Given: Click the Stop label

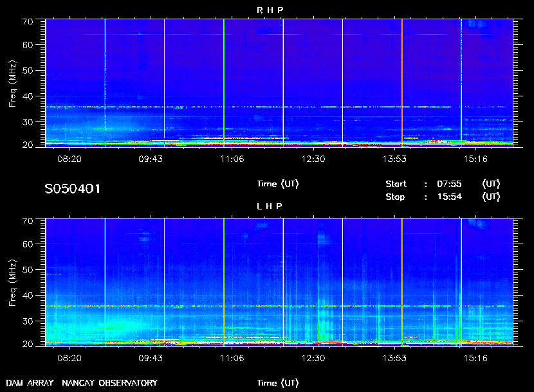Looking at the screenshot, I should pos(395,197).
